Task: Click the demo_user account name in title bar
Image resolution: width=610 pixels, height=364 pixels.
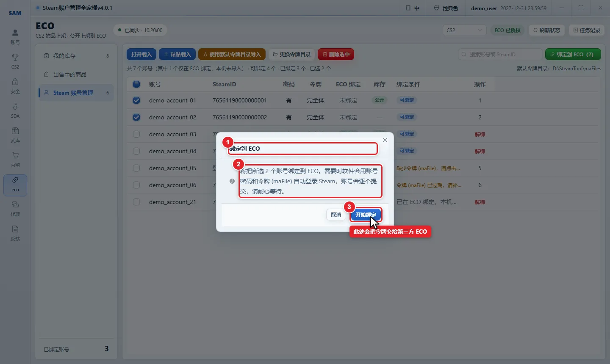Action: [484, 8]
